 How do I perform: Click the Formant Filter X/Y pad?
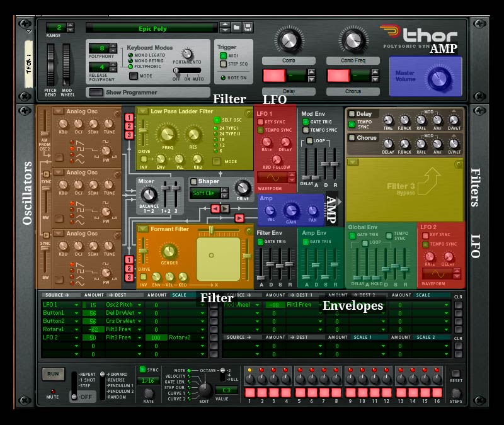coord(219,259)
